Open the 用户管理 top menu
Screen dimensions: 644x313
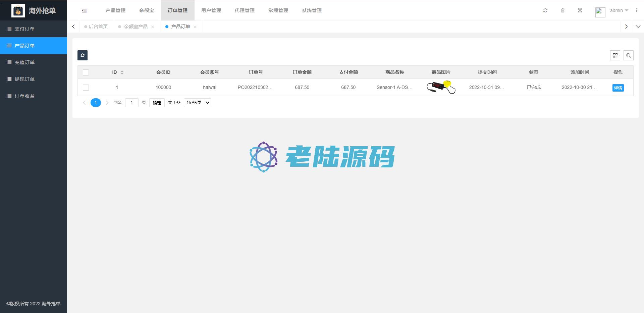[x=211, y=11]
